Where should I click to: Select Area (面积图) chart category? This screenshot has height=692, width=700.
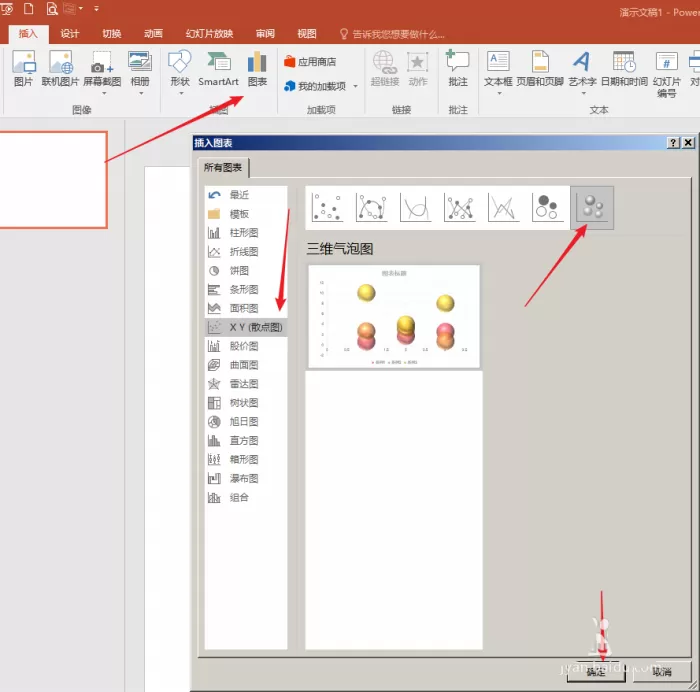(246, 308)
